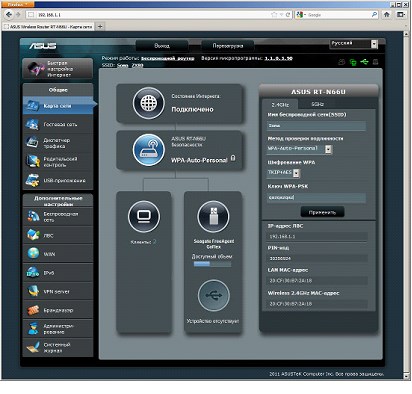Click the Клиенты computer icon
The height and width of the screenshot is (394, 412).
(x=144, y=216)
